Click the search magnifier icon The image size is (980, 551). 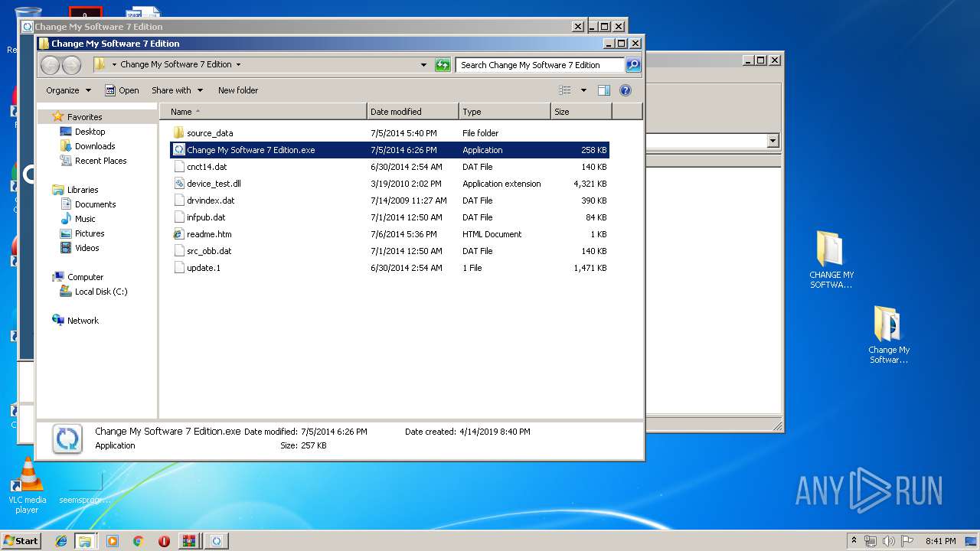(x=633, y=65)
